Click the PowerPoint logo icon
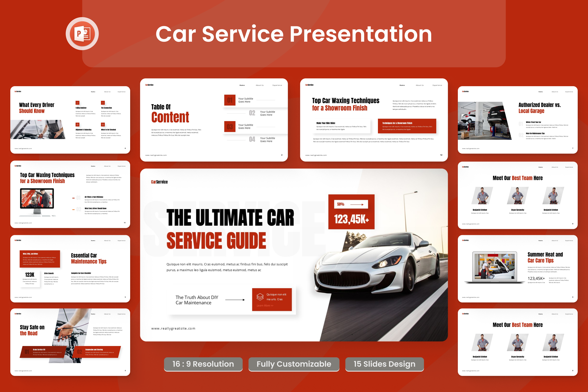588x392 pixels. tap(82, 33)
